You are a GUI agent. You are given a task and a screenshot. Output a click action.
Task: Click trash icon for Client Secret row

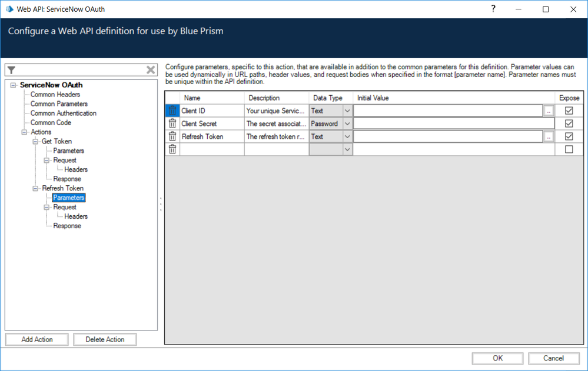[172, 123]
